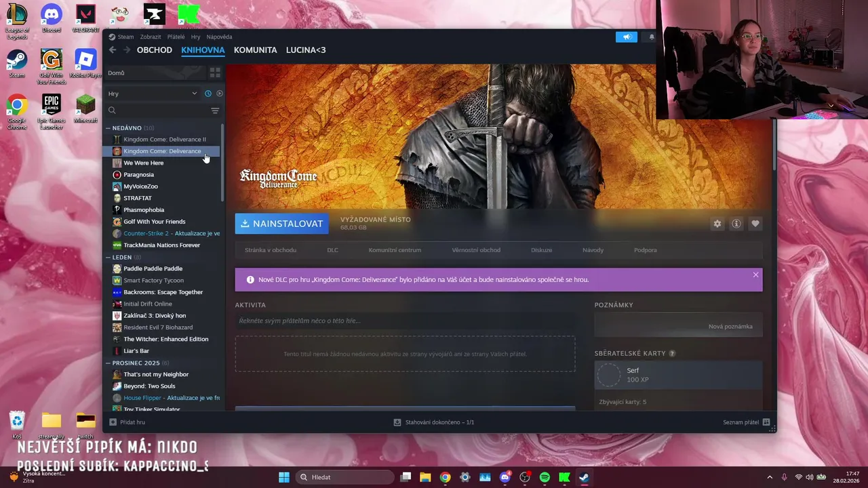Click Domů library home button
868x488 pixels.
tap(156, 73)
